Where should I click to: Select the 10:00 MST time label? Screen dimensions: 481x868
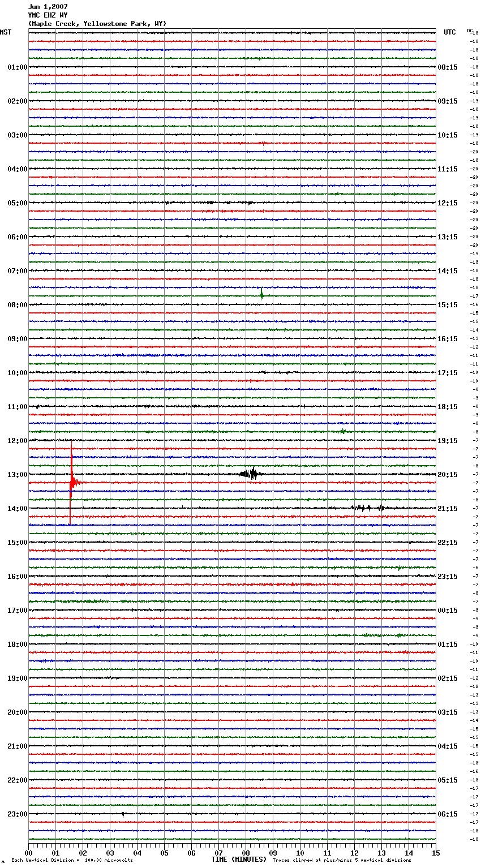tap(17, 373)
